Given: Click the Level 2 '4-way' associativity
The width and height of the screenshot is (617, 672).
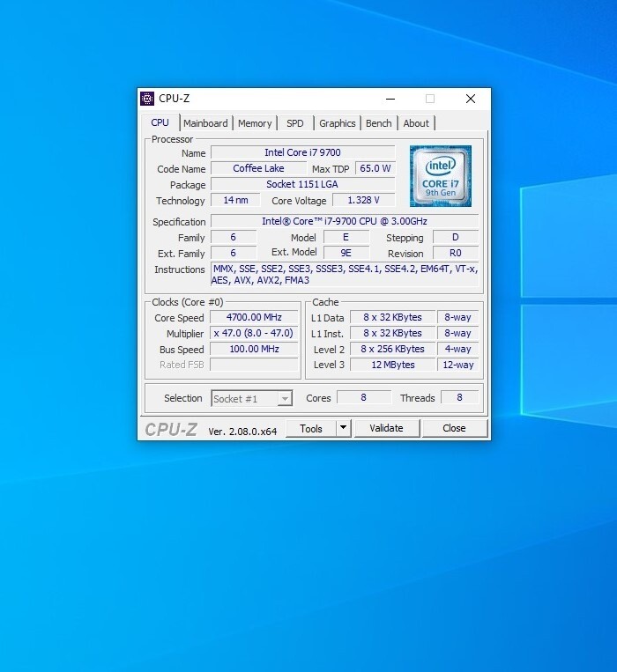Looking at the screenshot, I should tap(458, 350).
